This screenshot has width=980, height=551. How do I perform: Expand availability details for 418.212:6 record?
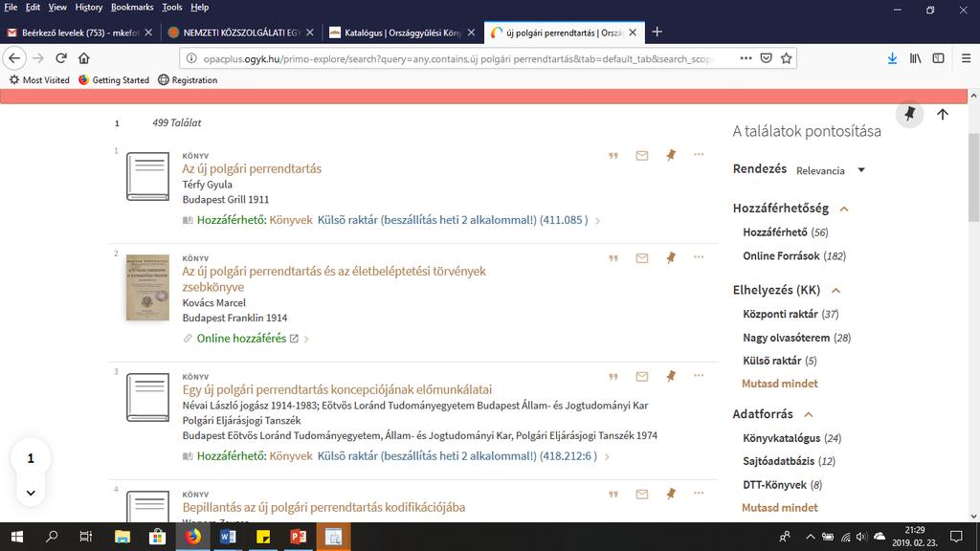click(606, 456)
